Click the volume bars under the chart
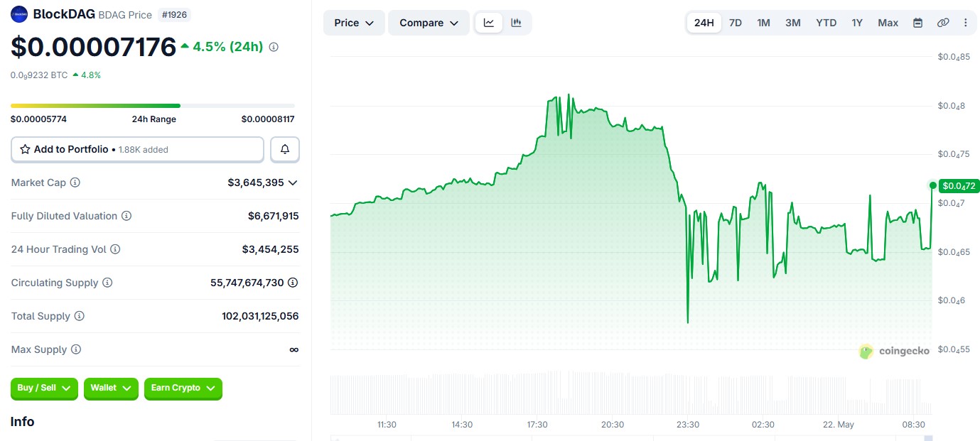This screenshot has height=441, width=980. click(x=630, y=392)
